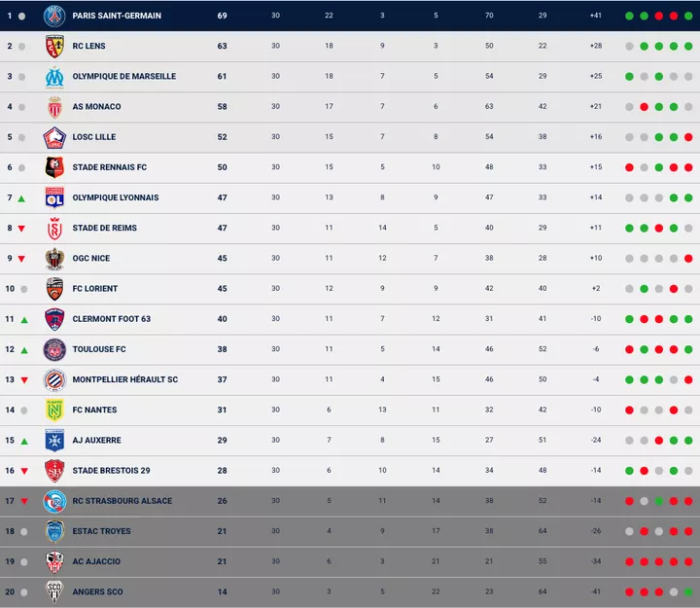Click the rightmost form dot in ESTAC Troyes row
The image size is (700, 608).
pos(688,531)
